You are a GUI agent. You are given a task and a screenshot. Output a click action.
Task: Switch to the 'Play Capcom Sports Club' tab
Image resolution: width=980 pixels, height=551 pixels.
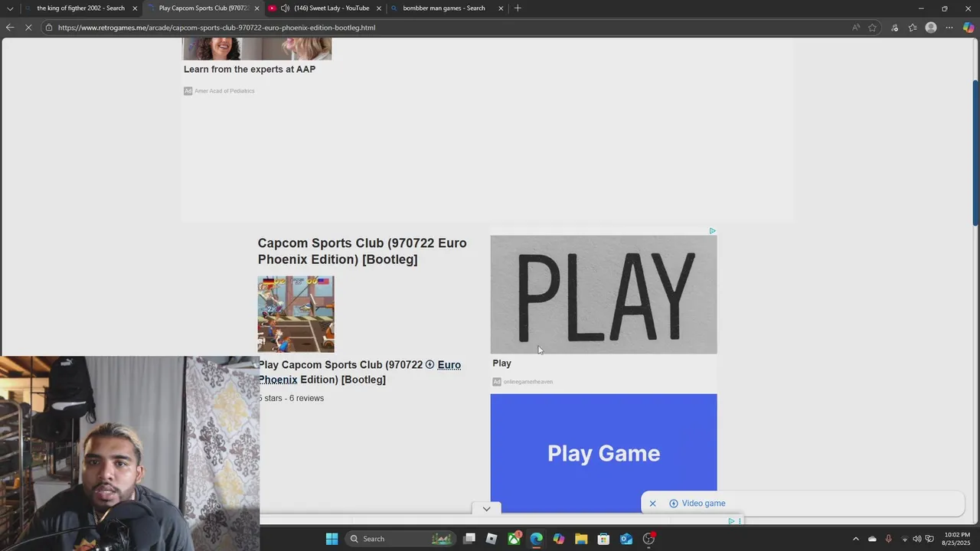pos(203,8)
